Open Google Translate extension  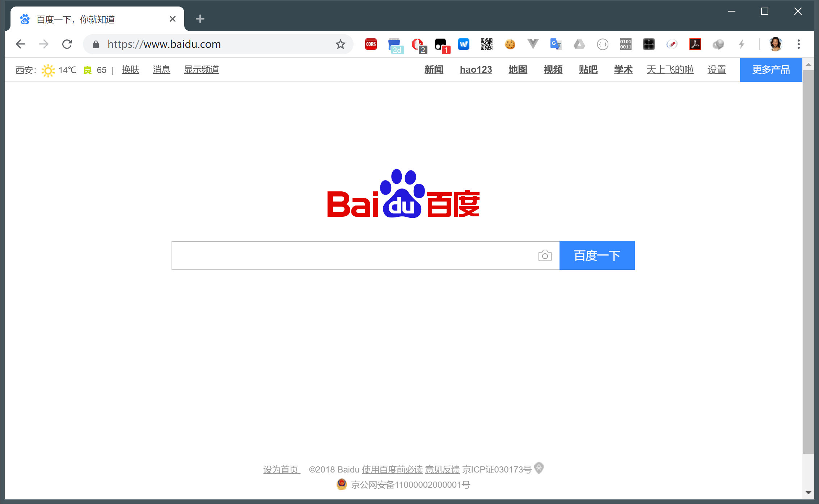pos(556,44)
